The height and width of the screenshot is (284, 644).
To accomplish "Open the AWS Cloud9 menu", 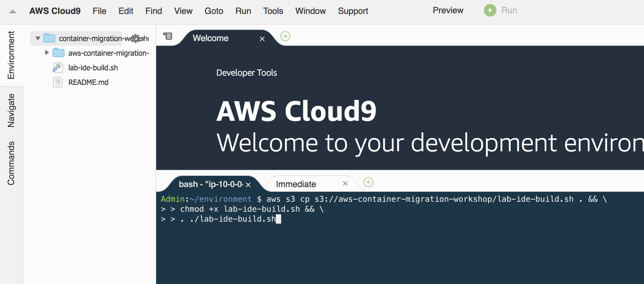I will click(55, 11).
